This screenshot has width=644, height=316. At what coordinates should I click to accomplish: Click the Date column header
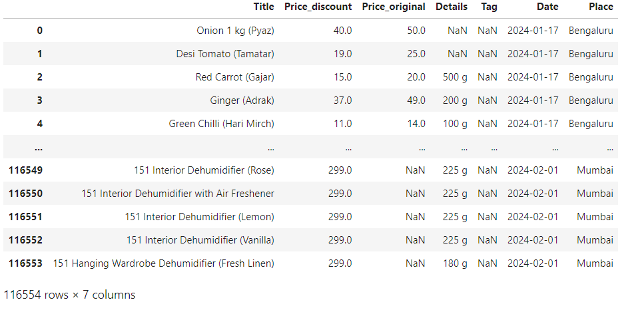point(547,7)
